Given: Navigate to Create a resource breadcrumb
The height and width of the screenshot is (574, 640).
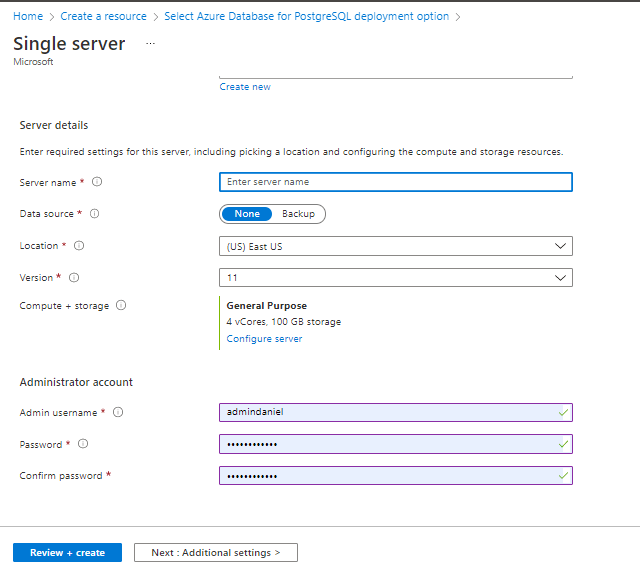Looking at the screenshot, I should point(103,17).
